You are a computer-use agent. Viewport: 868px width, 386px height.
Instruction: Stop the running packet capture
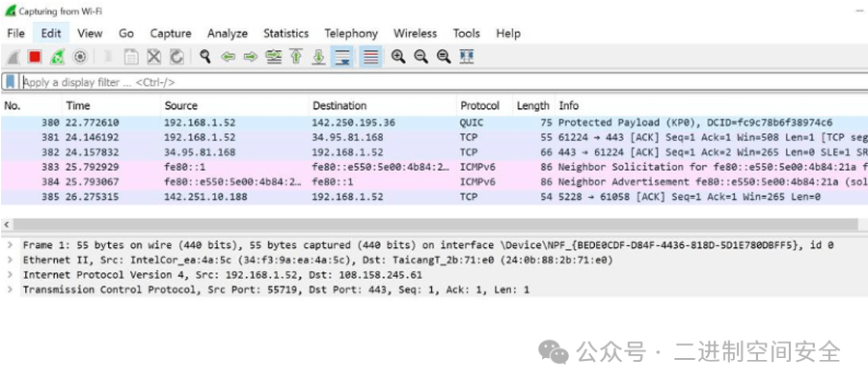[x=35, y=57]
